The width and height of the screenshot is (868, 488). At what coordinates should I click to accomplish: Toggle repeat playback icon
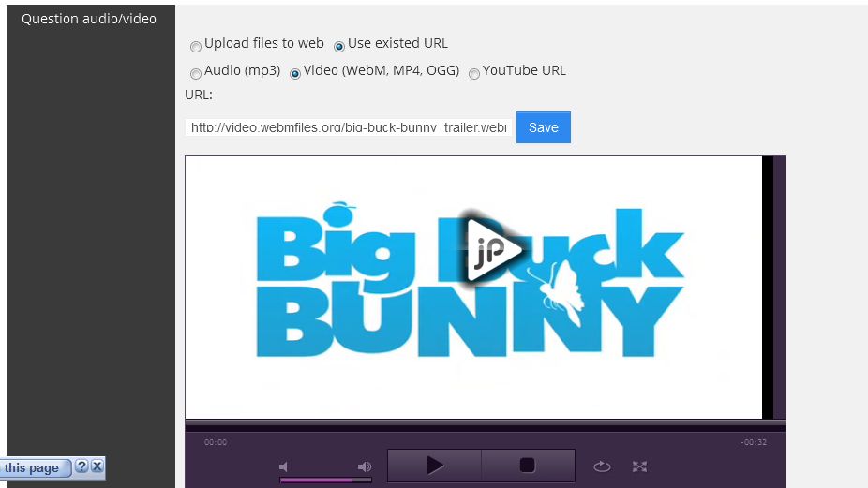[x=602, y=466]
